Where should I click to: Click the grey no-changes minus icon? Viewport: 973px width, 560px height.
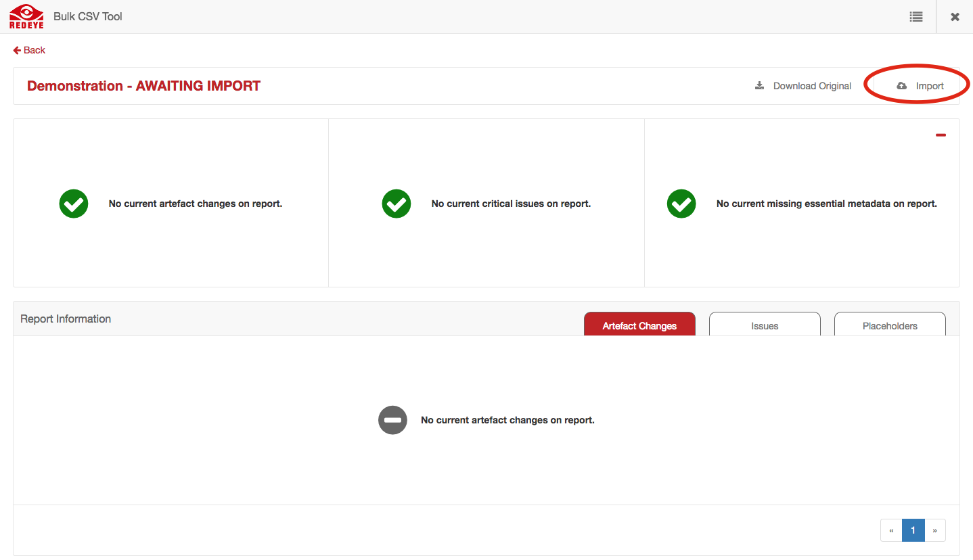pos(392,420)
